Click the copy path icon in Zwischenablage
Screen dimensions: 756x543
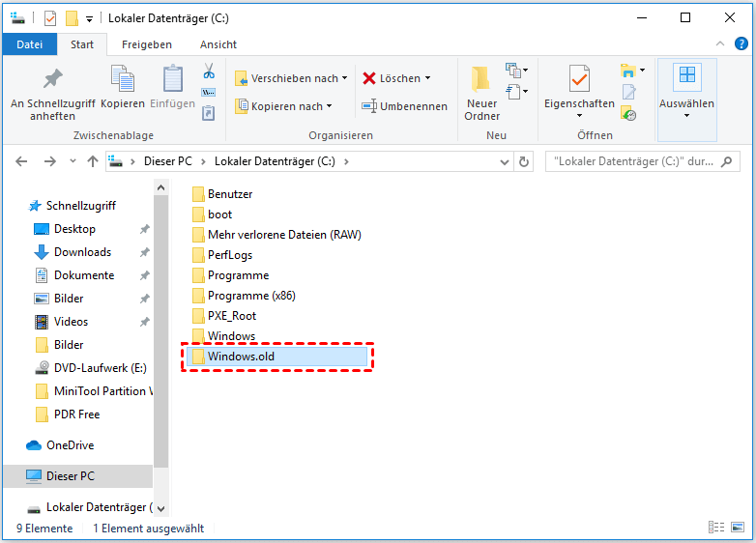208,93
